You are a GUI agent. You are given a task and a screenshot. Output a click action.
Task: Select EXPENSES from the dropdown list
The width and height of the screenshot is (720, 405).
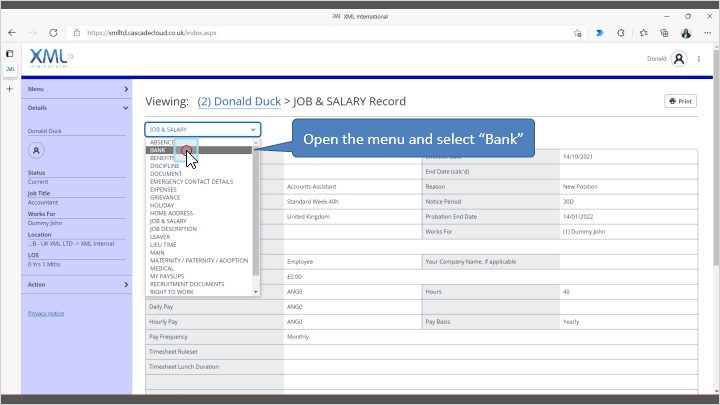pos(199,189)
